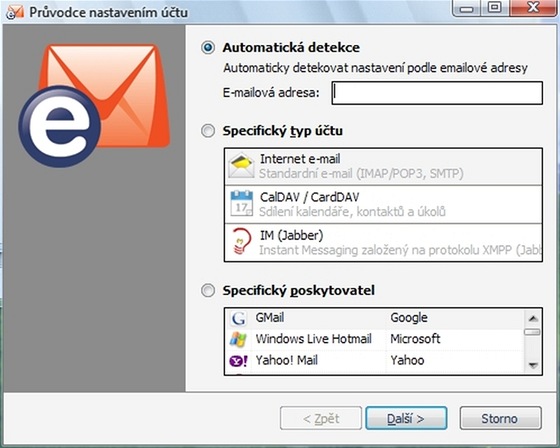This screenshot has height=448, width=560.
Task: Click the GMail Google icon
Action: tap(238, 318)
